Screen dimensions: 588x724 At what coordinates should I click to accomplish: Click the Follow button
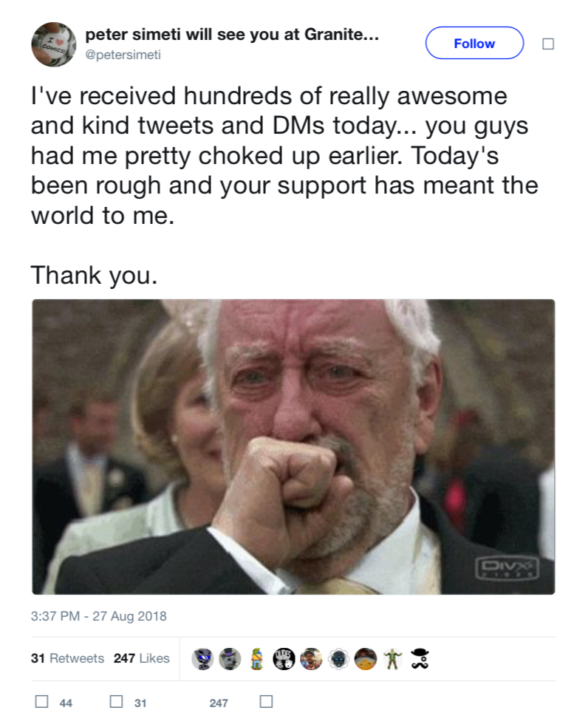point(474,43)
